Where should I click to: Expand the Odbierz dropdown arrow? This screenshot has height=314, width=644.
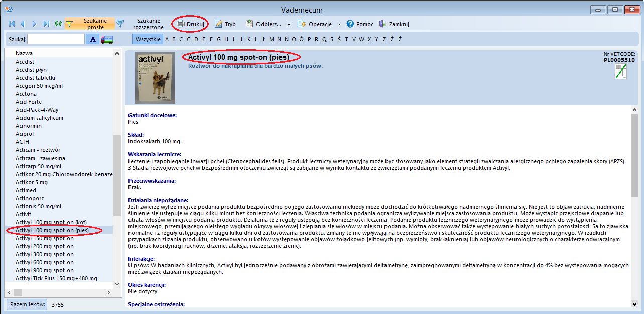[289, 24]
